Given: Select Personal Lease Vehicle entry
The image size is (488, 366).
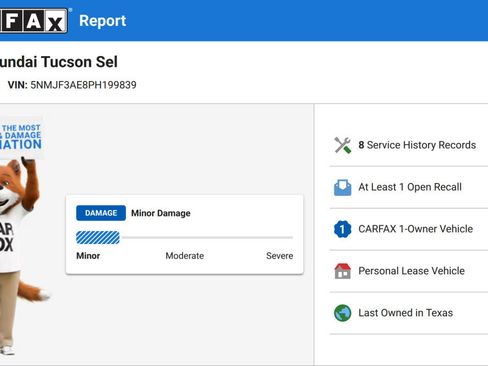Looking at the screenshot, I should point(409,271).
